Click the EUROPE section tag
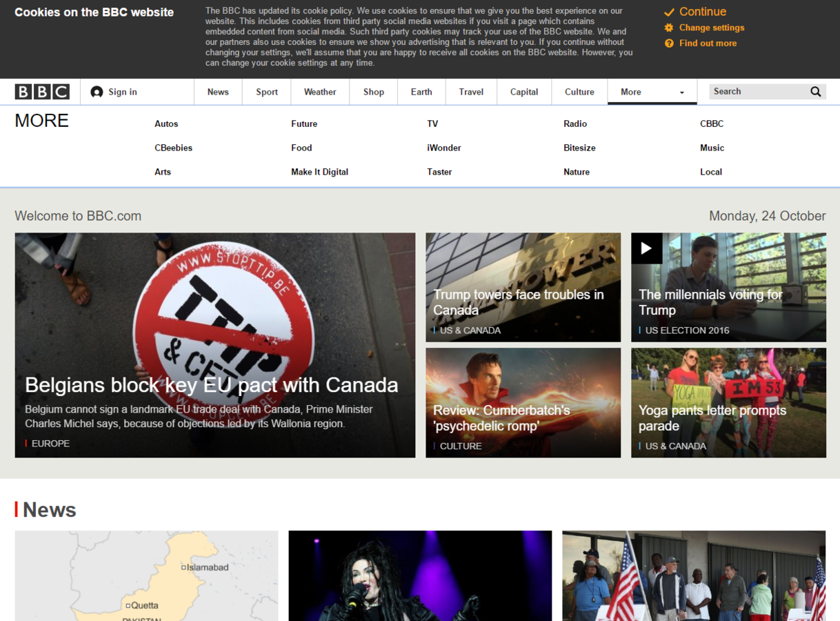The width and height of the screenshot is (840, 621). pos(50,443)
